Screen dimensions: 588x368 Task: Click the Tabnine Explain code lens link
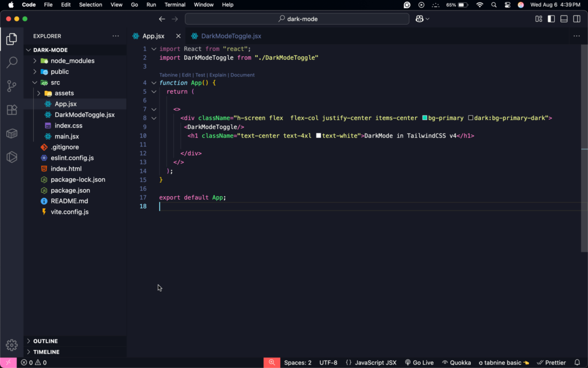pyautogui.click(x=218, y=75)
